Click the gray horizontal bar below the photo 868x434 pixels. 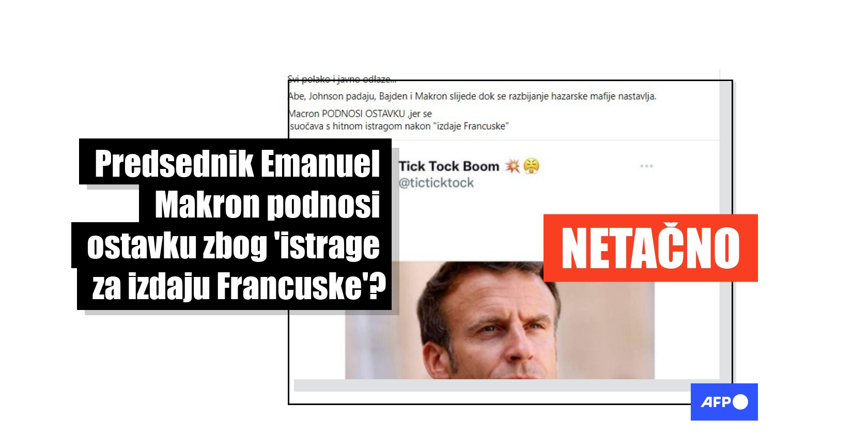click(507, 385)
